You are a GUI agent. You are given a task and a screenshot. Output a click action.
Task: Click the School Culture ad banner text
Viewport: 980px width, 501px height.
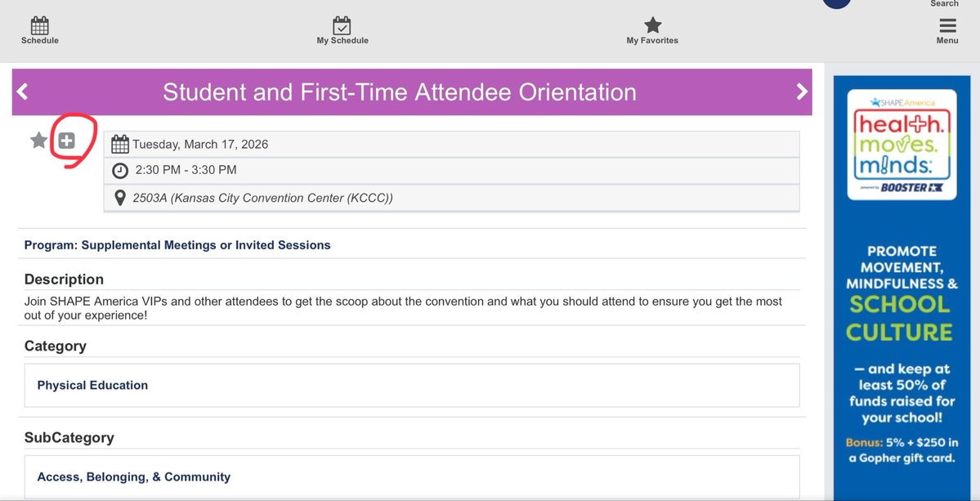(899, 318)
